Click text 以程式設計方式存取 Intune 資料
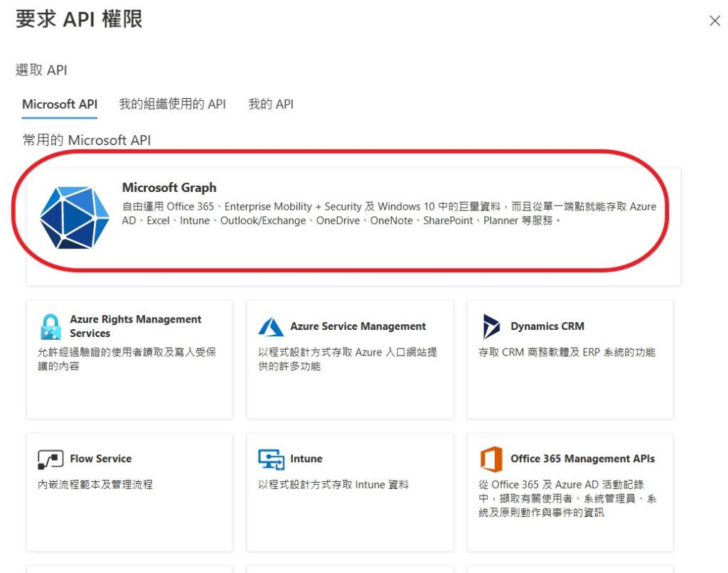Image resolution: width=728 pixels, height=573 pixels. 333,485
